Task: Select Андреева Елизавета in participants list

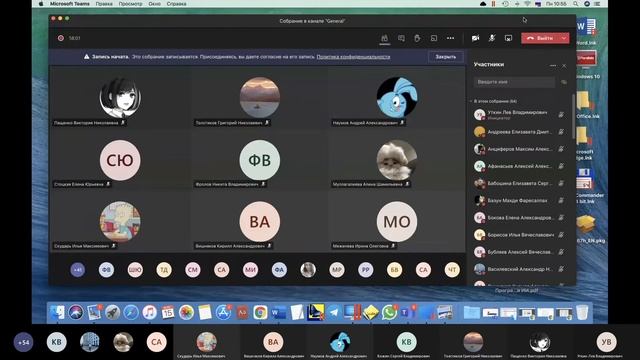Action: click(520, 132)
